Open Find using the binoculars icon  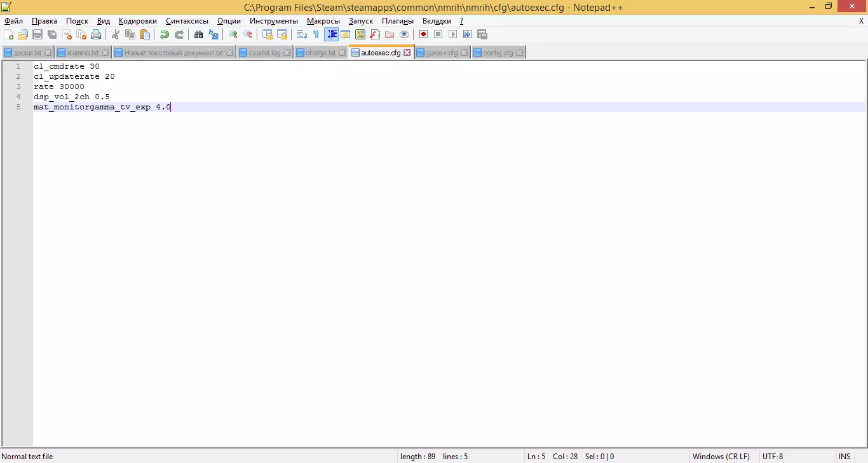coord(199,34)
